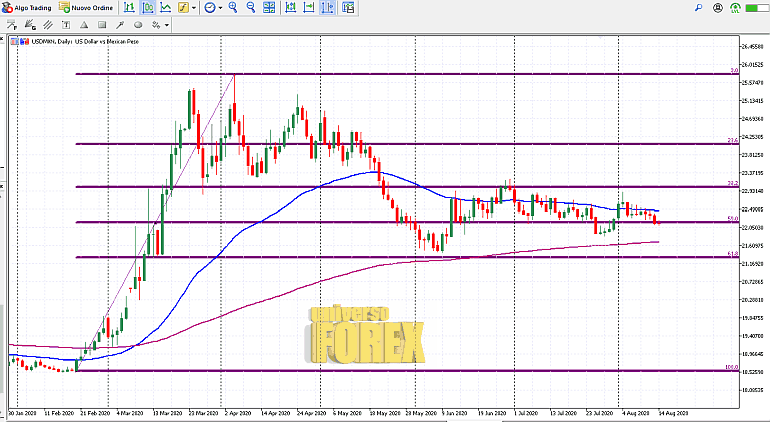Open the Nuovo Ordine dialog
The image size is (770, 422).
tap(82, 7)
